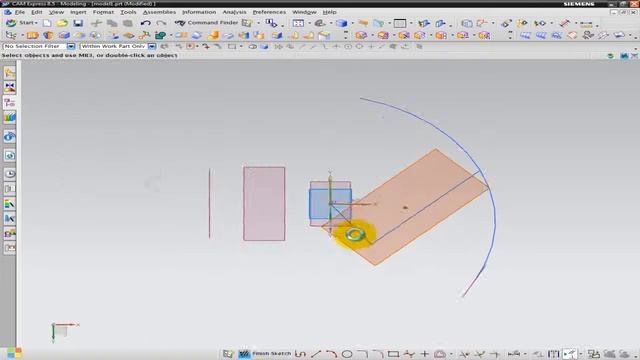Expand the Start application dropdown
Viewport: 640px width, 360px height.
pyautogui.click(x=21, y=23)
